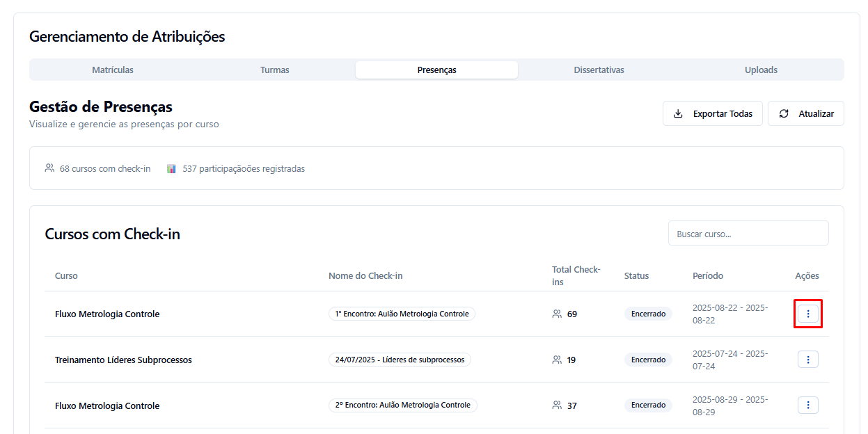Select the Uploads tab
868x434 pixels.
point(761,70)
